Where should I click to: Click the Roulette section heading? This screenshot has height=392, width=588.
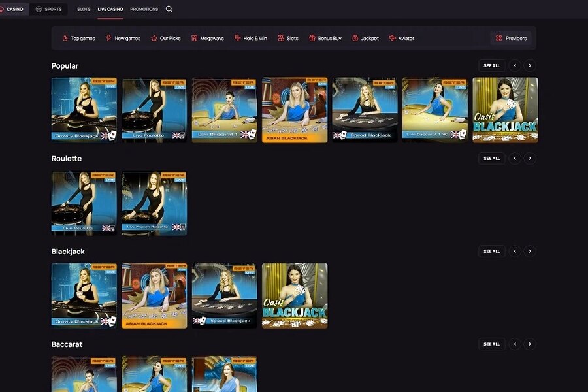67,159
